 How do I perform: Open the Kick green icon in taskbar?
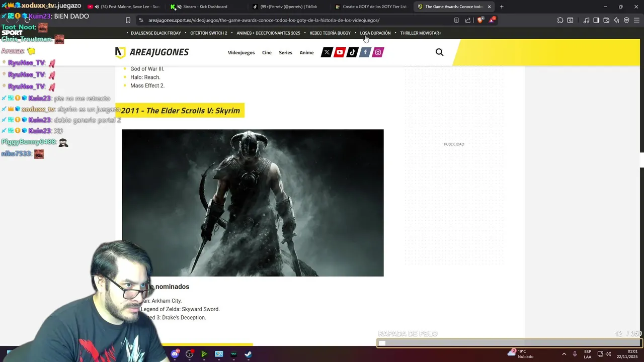click(204, 354)
